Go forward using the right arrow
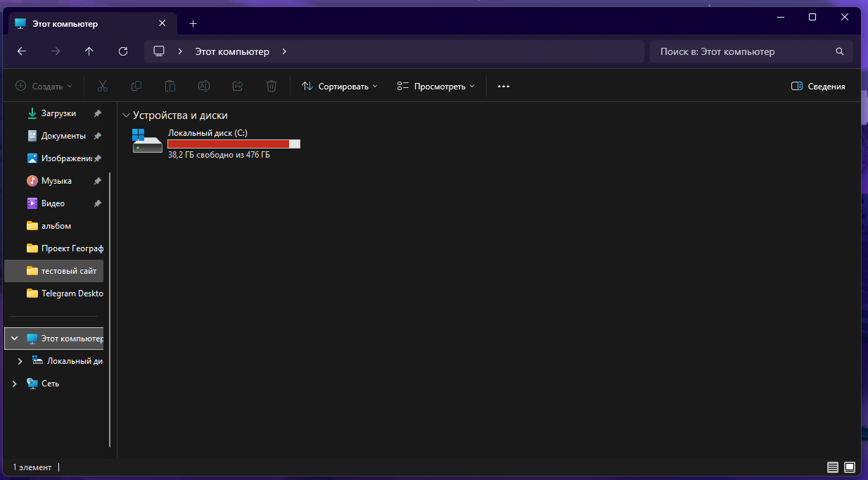 56,51
